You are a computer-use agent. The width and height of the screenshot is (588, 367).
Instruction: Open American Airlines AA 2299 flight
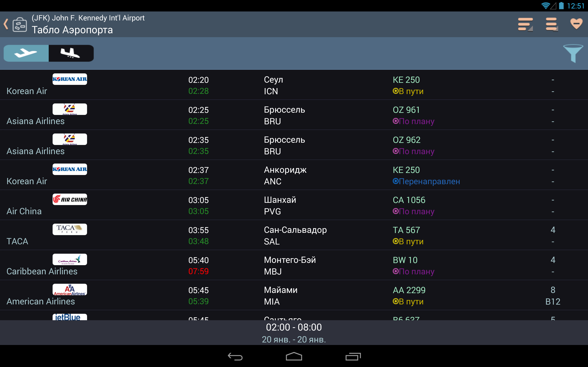pyautogui.click(x=409, y=290)
